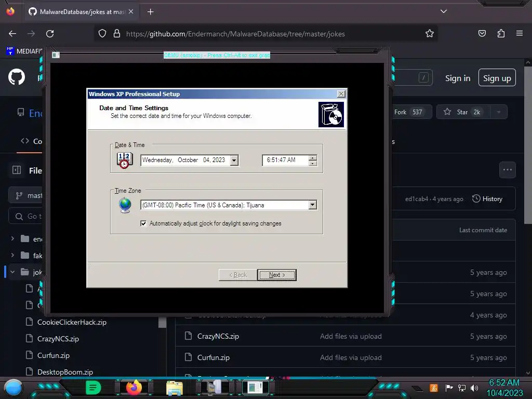Click the globe icon in Time Zone
532x399 pixels.
tap(125, 205)
